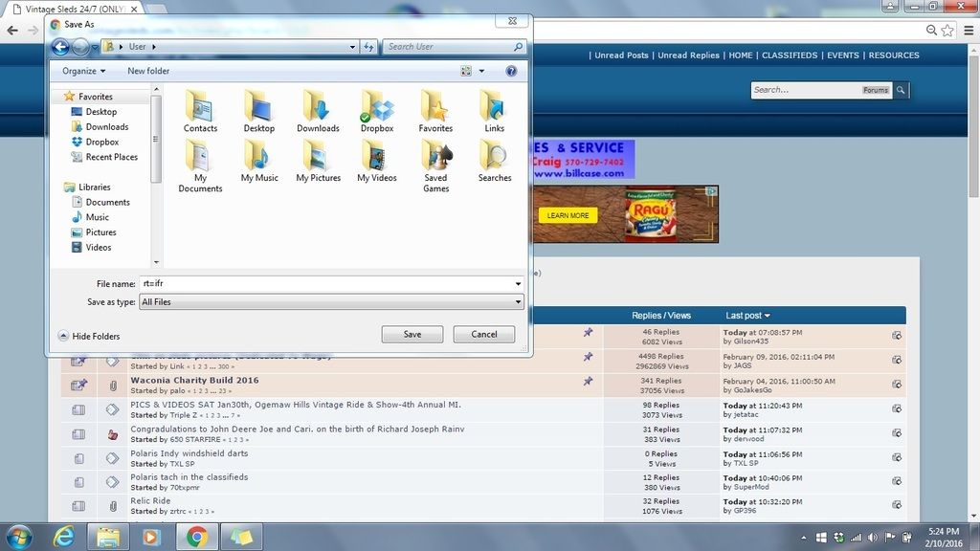This screenshot has height=551, width=980.
Task: Open the Dropbox folder icon
Action: [x=377, y=107]
